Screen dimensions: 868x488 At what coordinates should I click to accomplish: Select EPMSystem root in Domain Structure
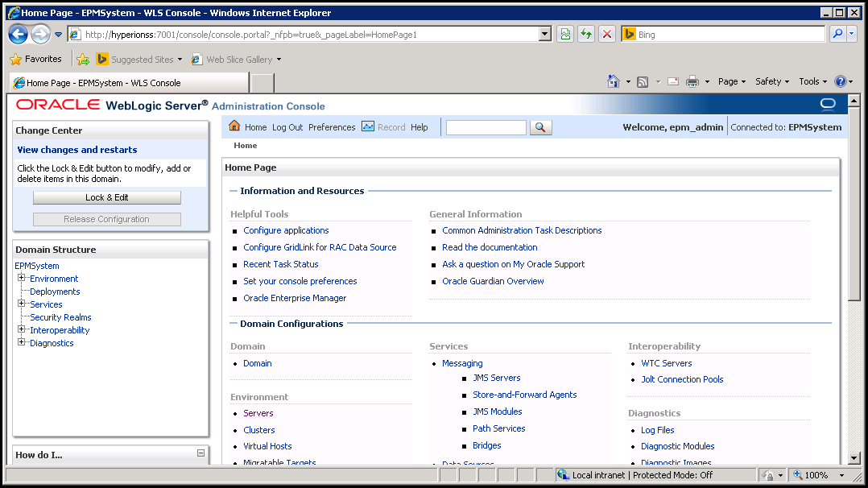click(36, 266)
